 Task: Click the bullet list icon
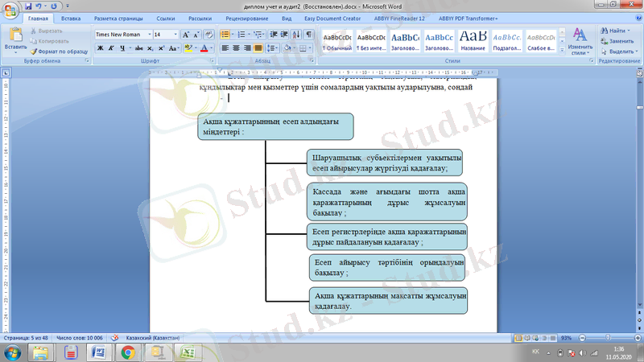(225, 35)
